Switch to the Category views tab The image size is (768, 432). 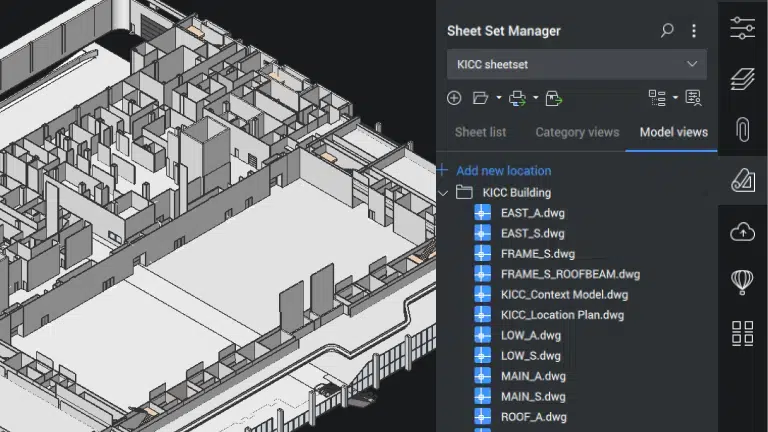(x=577, y=132)
